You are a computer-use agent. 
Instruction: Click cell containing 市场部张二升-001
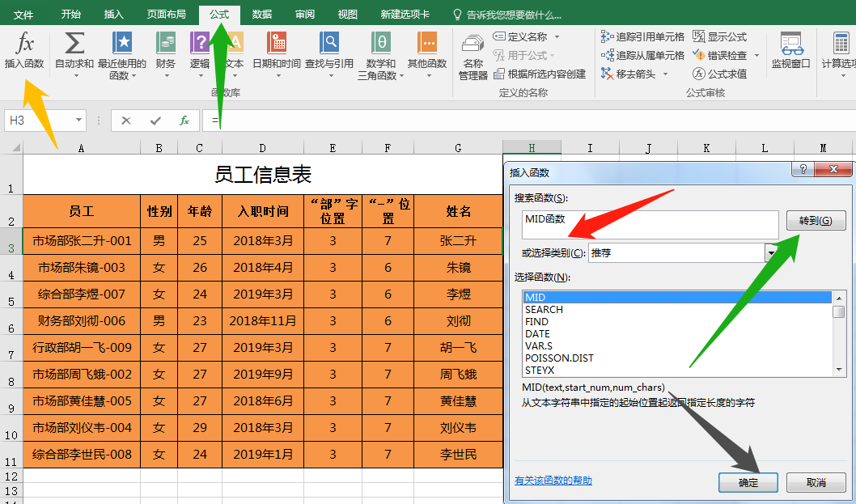click(82, 241)
